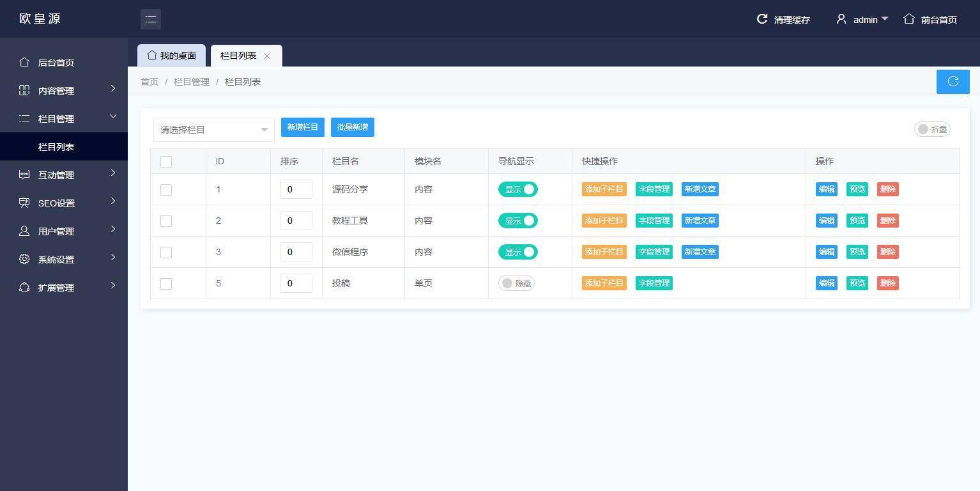This screenshot has height=491, width=980.
Task: Click the 系统设置 gear icon
Action: pyautogui.click(x=24, y=260)
